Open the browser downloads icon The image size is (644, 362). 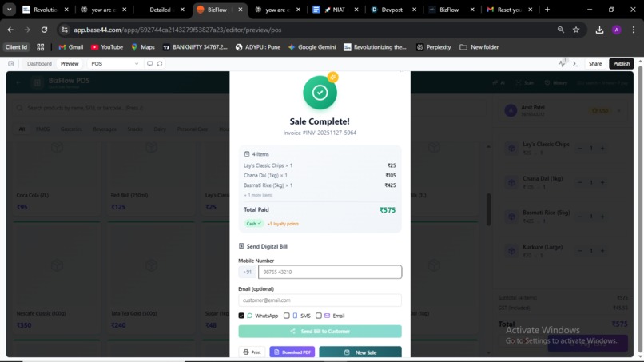[599, 30]
